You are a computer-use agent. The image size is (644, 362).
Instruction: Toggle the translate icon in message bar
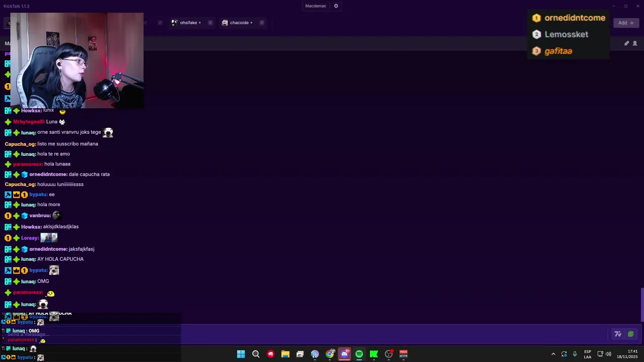(618, 334)
